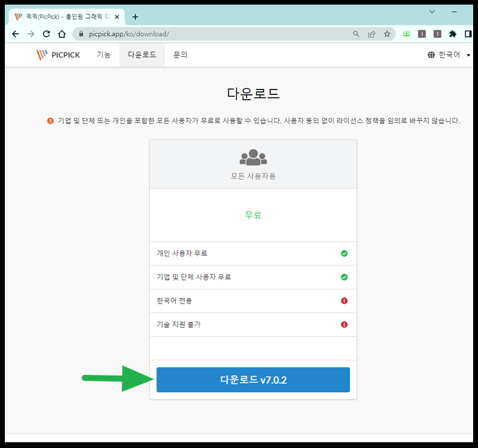478x448 pixels.
Task: Click the orange warning icon beside license notice
Action: pos(50,121)
